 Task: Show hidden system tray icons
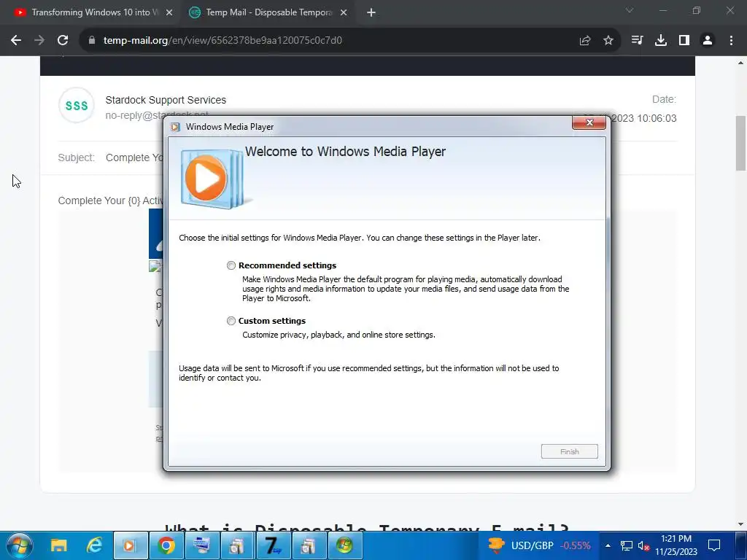(x=608, y=545)
